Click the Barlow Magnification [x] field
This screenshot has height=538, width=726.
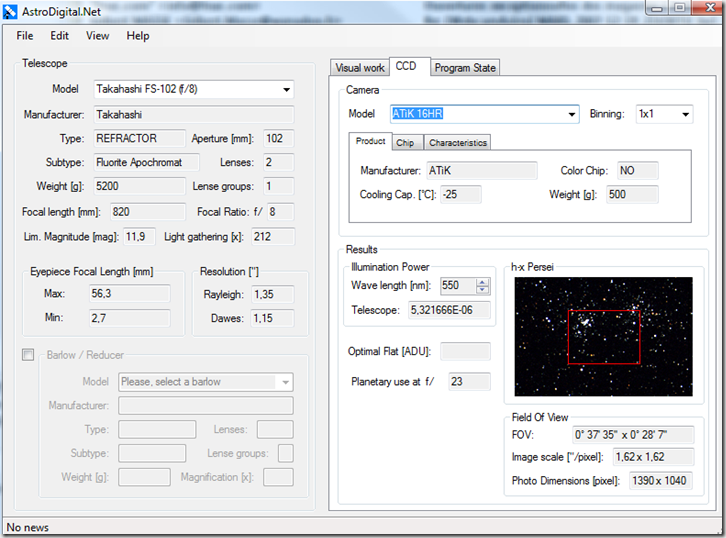[278, 477]
